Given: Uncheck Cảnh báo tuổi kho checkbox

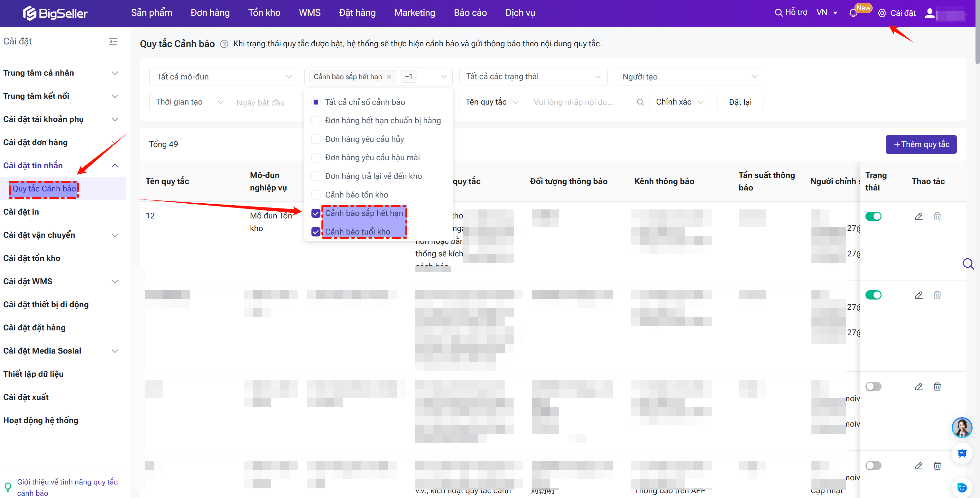Looking at the screenshot, I should pyautogui.click(x=316, y=232).
